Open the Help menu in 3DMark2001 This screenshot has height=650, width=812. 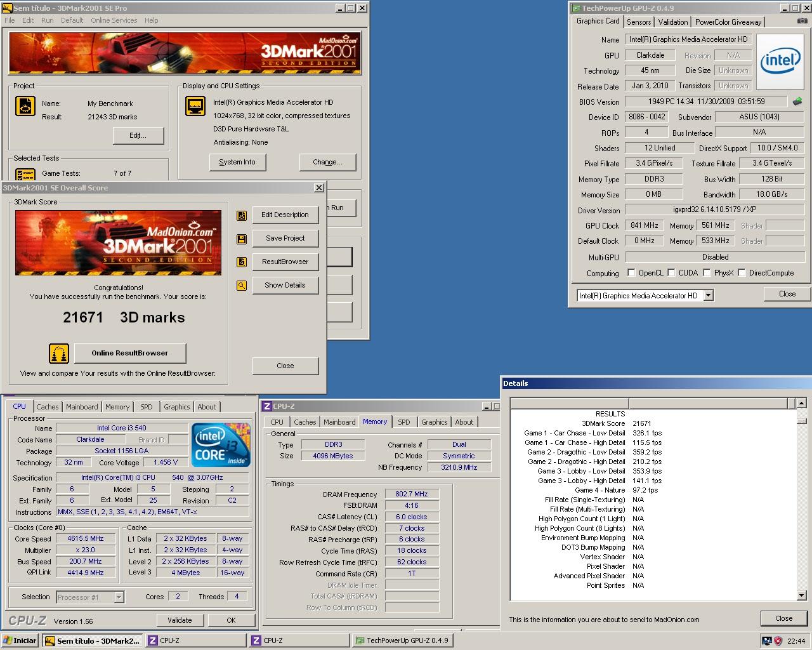tap(151, 20)
